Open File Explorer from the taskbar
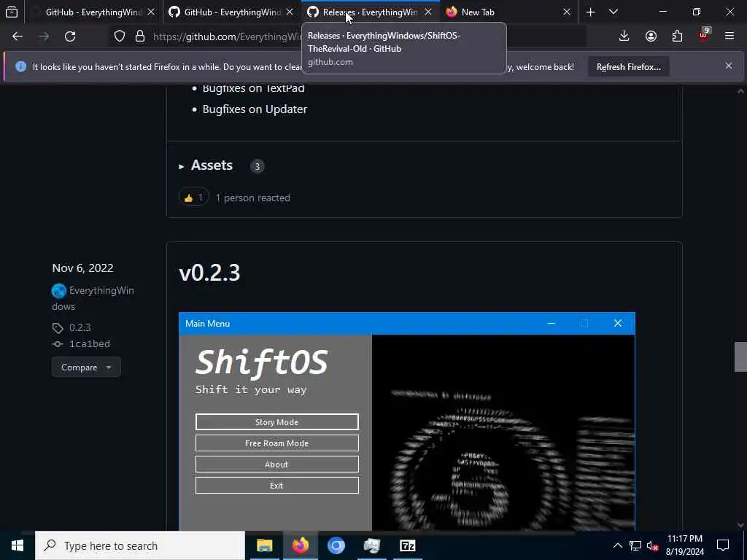This screenshot has height=560, width=747. coord(264,545)
